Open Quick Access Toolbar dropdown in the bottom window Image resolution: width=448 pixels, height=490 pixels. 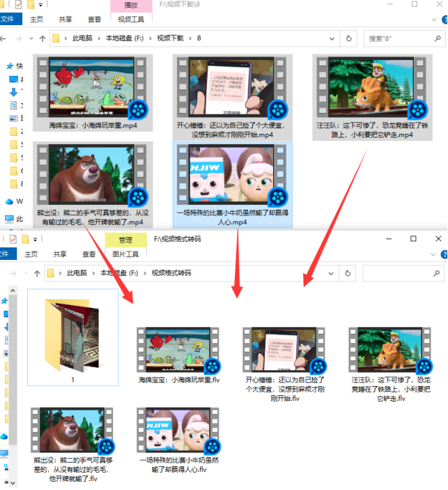[36, 240]
